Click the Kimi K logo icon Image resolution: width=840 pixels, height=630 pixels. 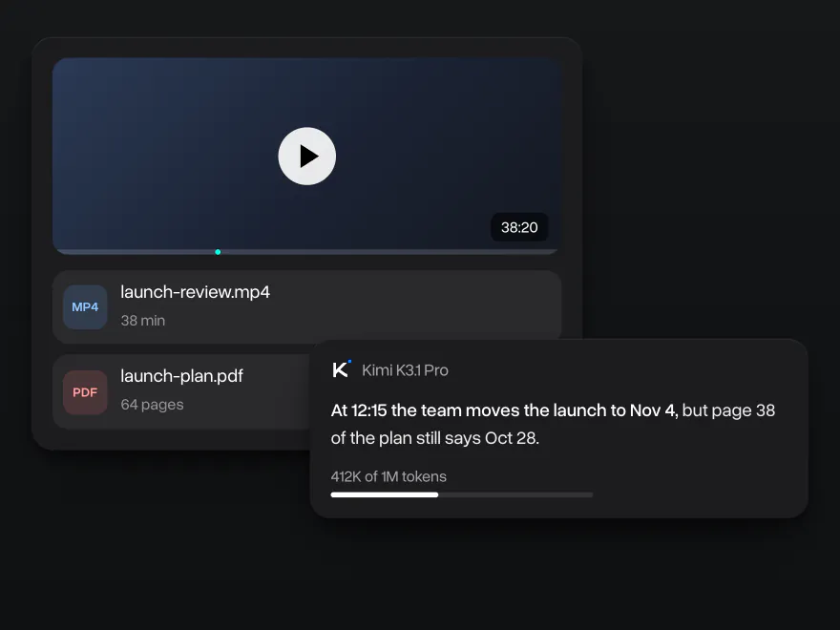pyautogui.click(x=342, y=369)
